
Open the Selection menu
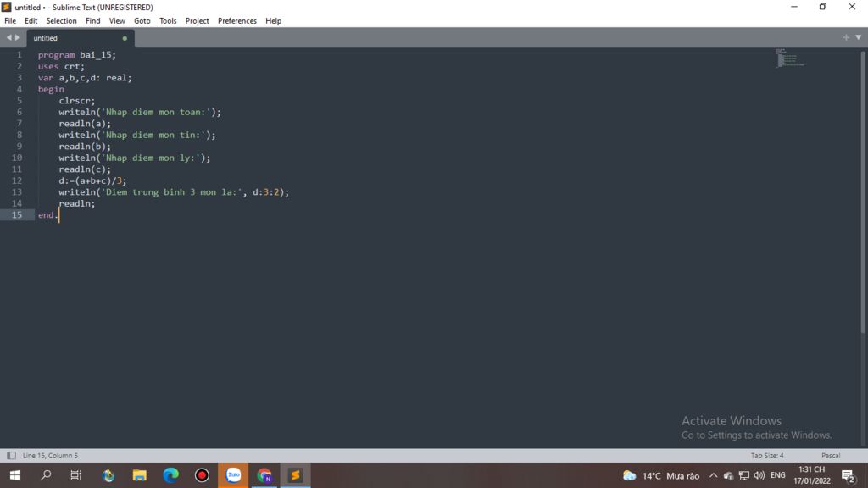coord(61,21)
